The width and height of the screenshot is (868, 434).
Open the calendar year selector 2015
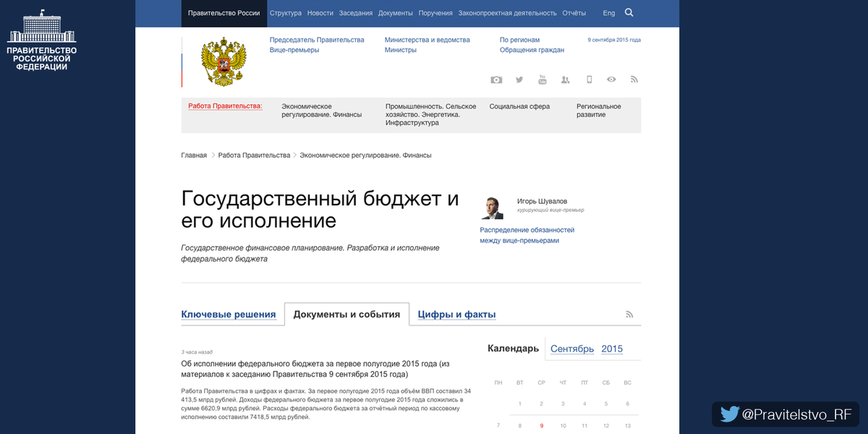click(x=612, y=349)
